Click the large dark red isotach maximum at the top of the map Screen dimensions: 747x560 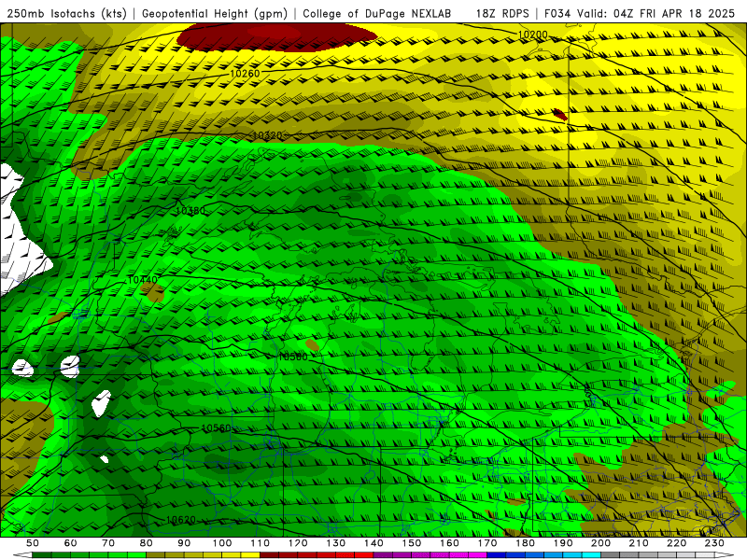point(277,37)
